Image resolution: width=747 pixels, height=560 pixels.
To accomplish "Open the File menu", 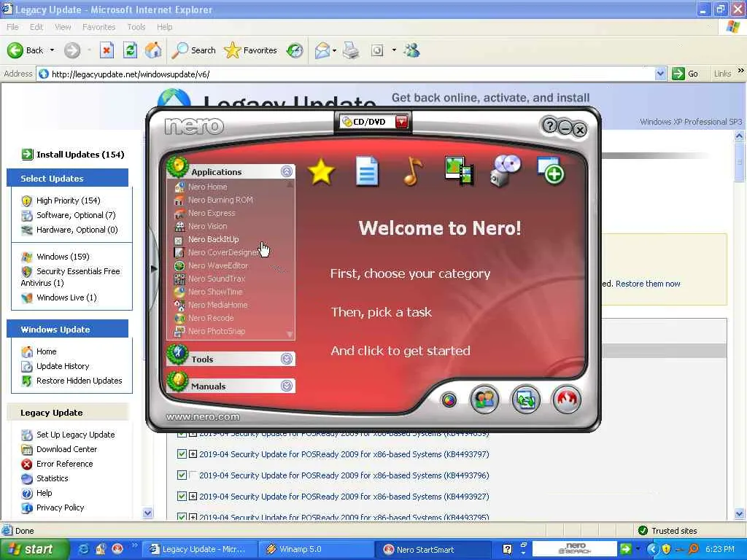I will pos(13,27).
